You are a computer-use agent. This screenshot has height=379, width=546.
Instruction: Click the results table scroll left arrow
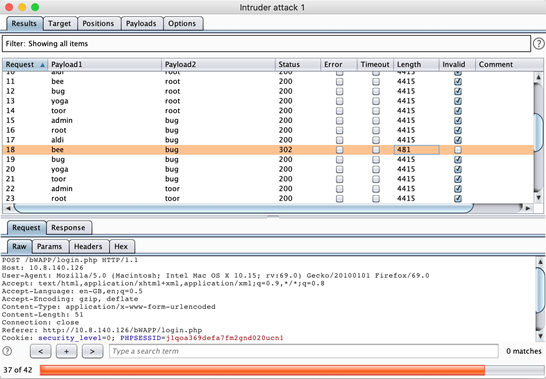[x=8, y=208]
